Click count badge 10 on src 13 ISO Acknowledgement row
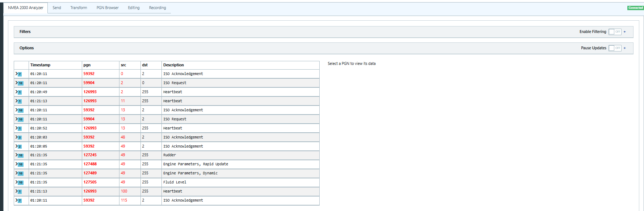This screenshot has height=211, width=644. coord(21,110)
